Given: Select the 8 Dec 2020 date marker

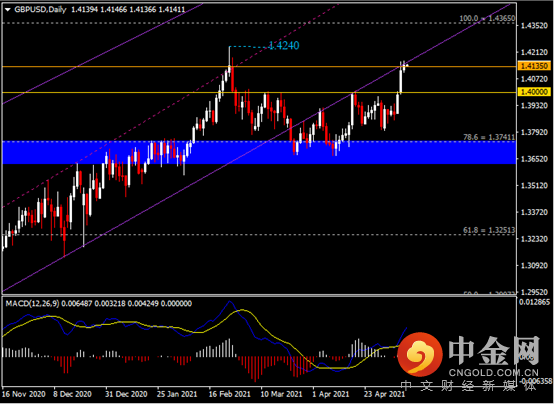Looking at the screenshot, I should pos(72,394).
